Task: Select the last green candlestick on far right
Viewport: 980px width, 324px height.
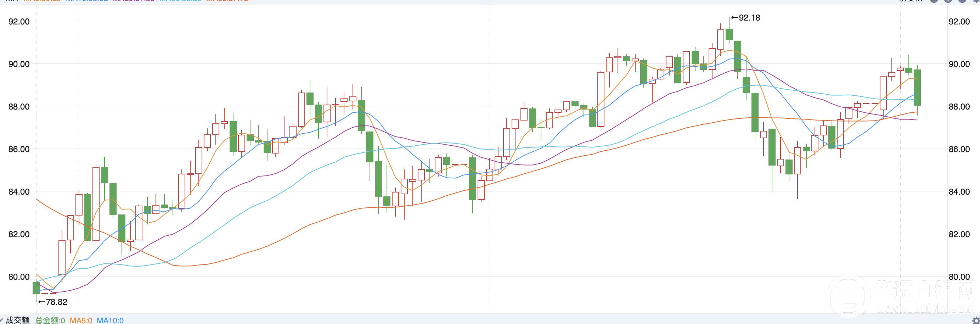Action: click(x=917, y=88)
